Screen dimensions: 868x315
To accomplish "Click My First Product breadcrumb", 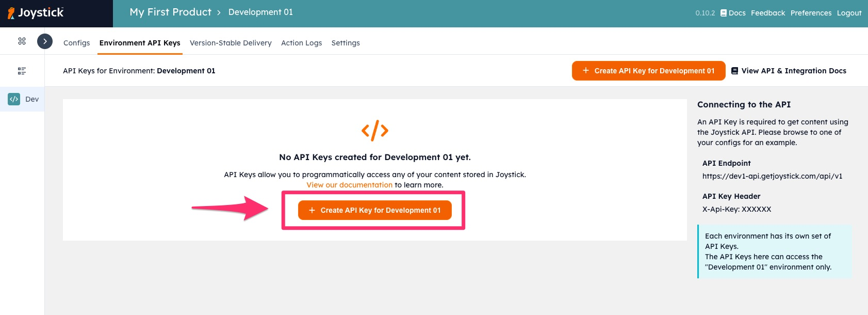I will [x=171, y=12].
